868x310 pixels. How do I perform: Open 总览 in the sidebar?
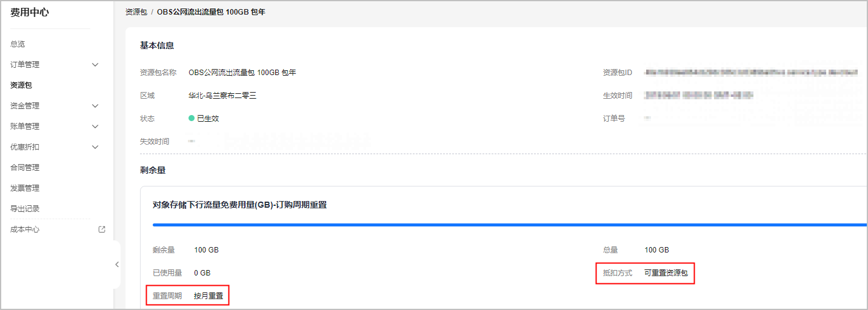click(18, 44)
